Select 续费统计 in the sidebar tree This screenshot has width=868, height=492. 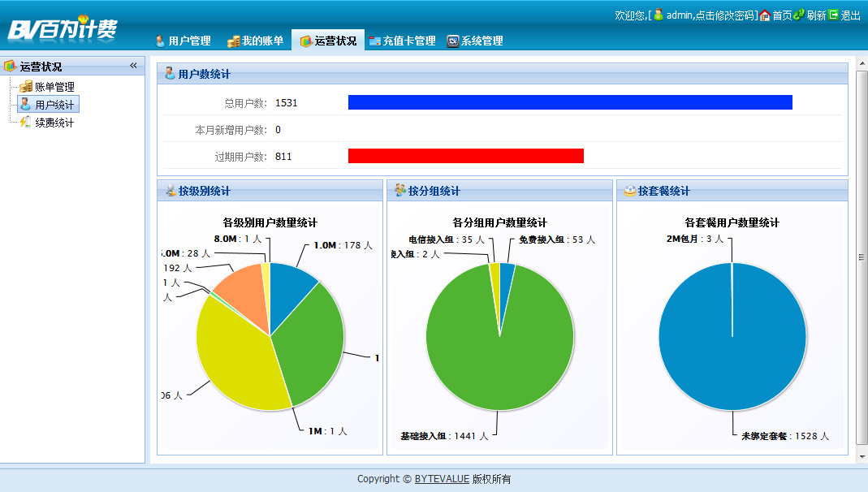[54, 123]
